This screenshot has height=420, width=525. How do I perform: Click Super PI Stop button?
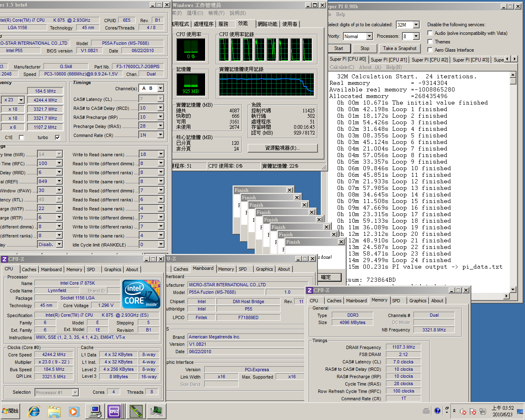click(x=365, y=48)
